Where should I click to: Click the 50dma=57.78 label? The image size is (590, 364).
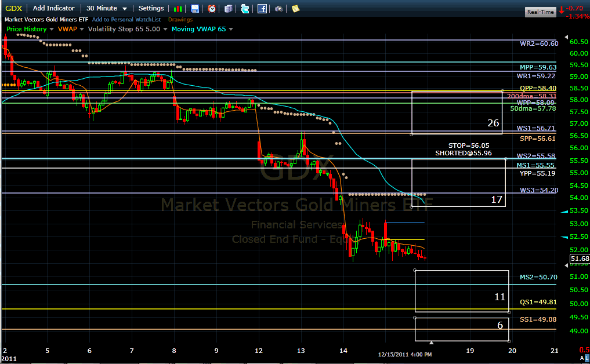pyautogui.click(x=533, y=108)
